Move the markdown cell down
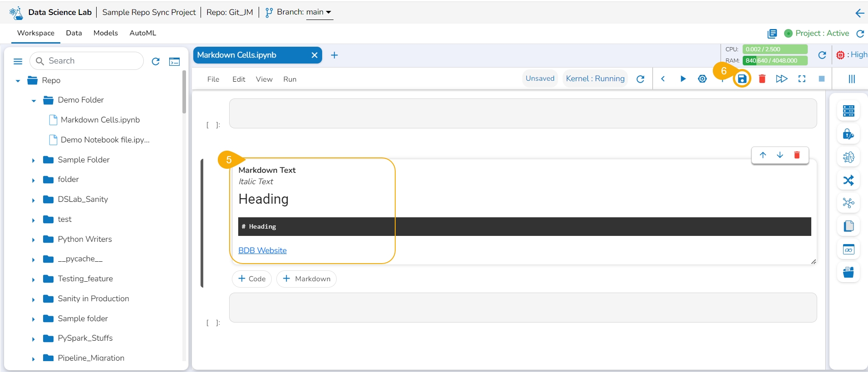Image resolution: width=868 pixels, height=372 pixels. coord(780,155)
